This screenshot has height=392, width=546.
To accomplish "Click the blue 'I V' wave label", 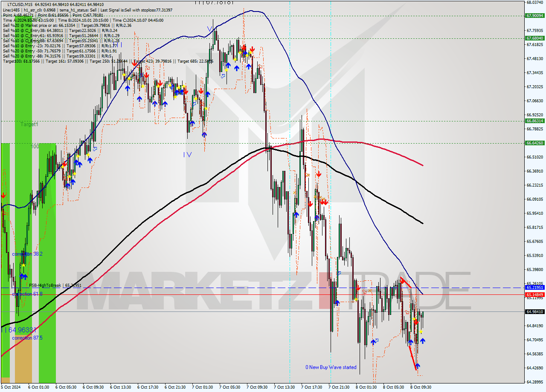I will [188, 155].
